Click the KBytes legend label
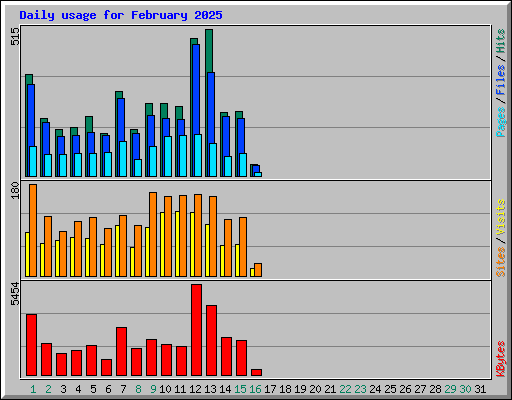512x400 pixels. [x=500, y=359]
